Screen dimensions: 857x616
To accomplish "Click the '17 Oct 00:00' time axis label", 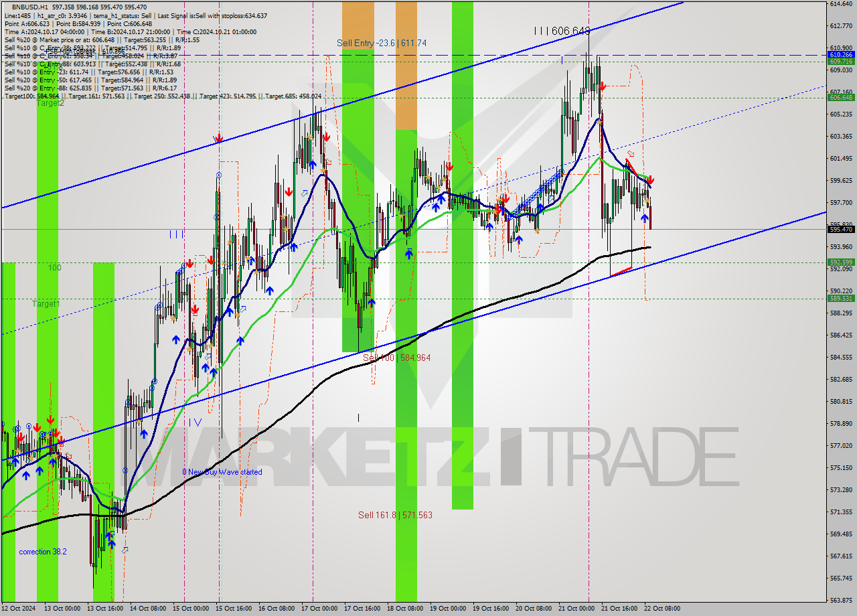I will [319, 609].
